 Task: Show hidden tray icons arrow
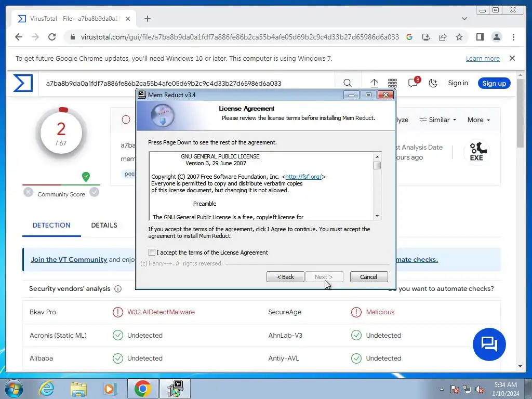(442, 389)
